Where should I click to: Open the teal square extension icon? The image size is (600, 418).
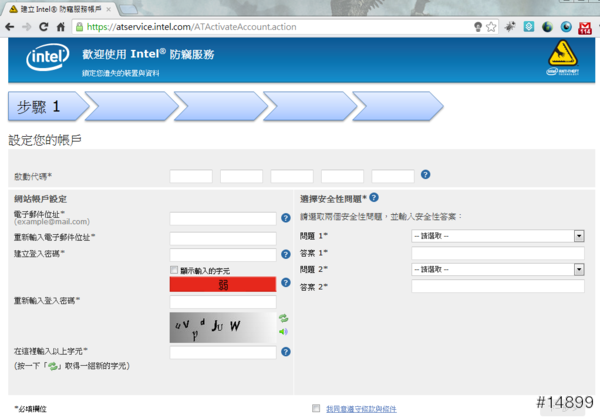point(529,27)
